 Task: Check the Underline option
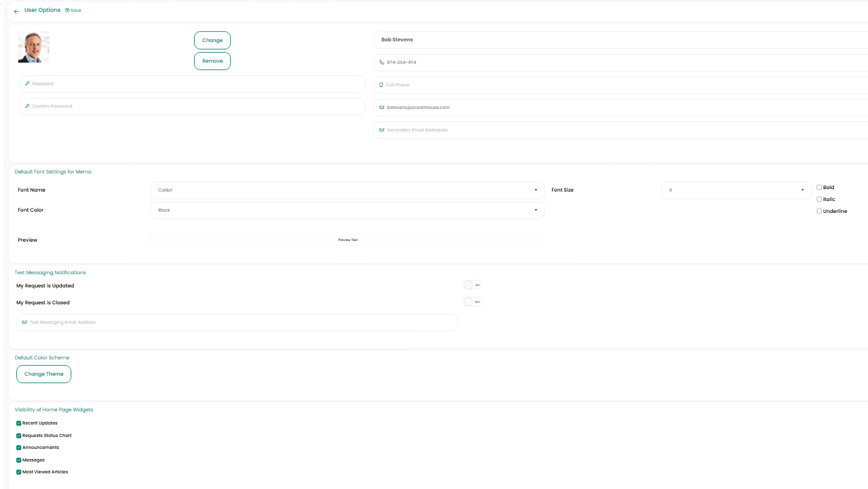pos(819,211)
